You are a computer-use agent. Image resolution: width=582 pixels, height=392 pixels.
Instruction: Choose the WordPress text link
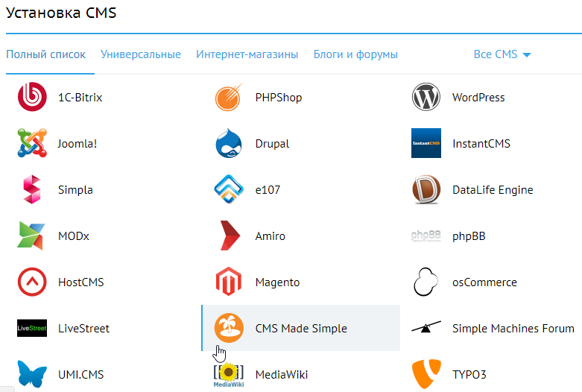478,98
